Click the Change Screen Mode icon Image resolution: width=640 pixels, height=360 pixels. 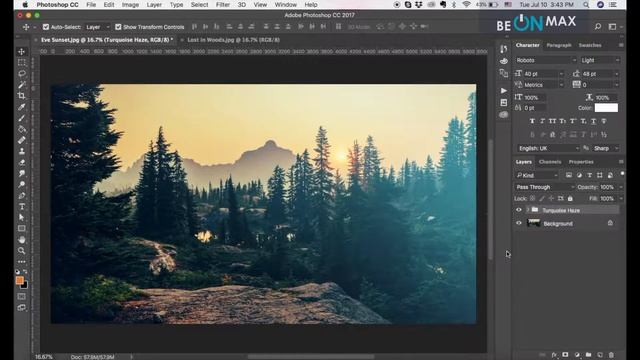coord(22,308)
